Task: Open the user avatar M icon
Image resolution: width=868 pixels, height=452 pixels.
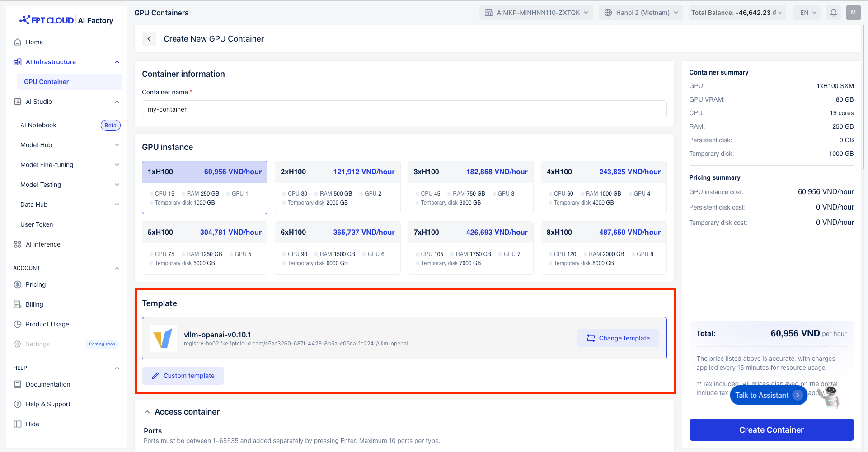Action: point(853,13)
